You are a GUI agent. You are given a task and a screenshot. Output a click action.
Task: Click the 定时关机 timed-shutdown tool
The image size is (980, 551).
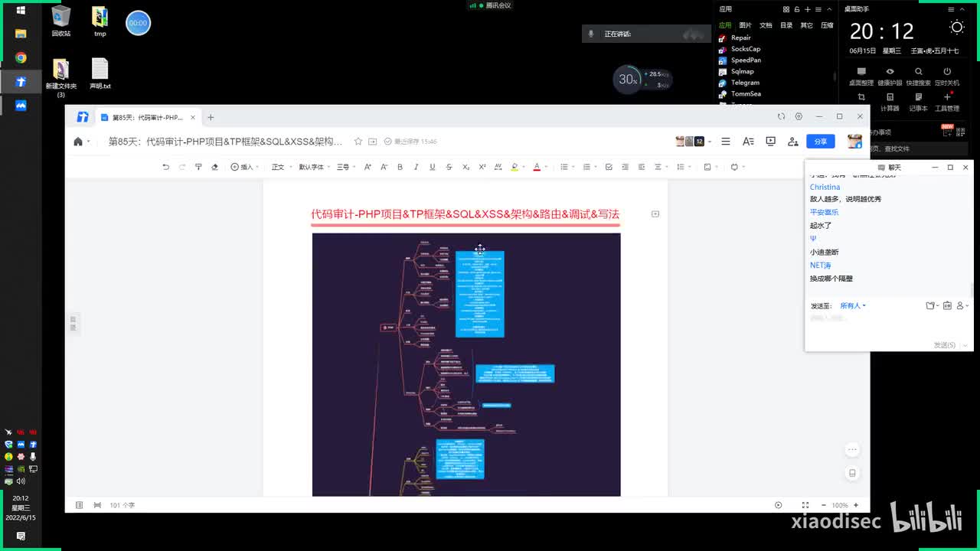947,77
